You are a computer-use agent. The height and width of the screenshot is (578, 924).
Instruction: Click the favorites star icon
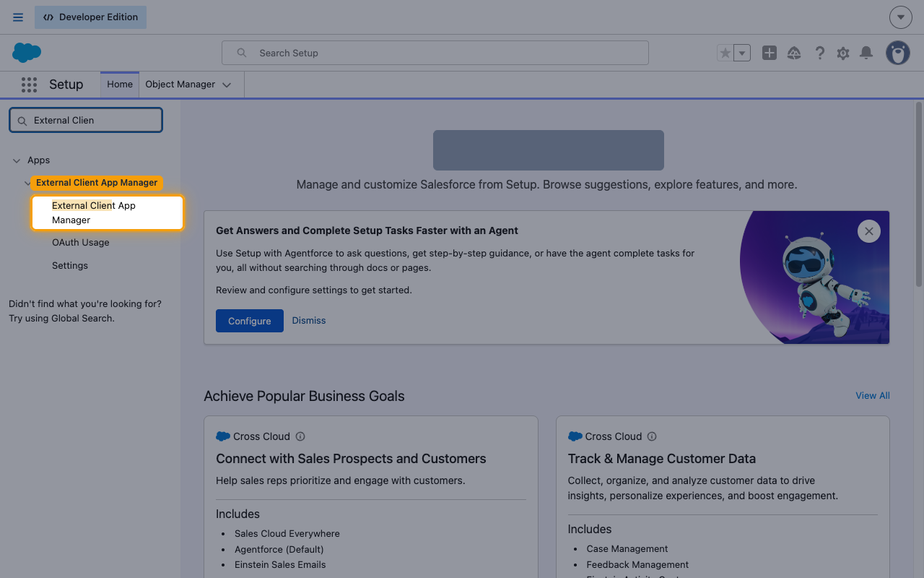click(725, 53)
